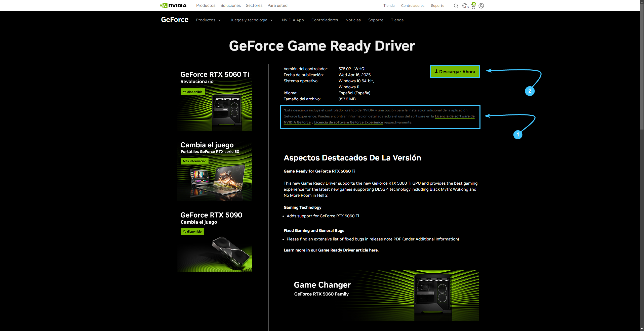Open the top Productos menu

[x=206, y=6]
